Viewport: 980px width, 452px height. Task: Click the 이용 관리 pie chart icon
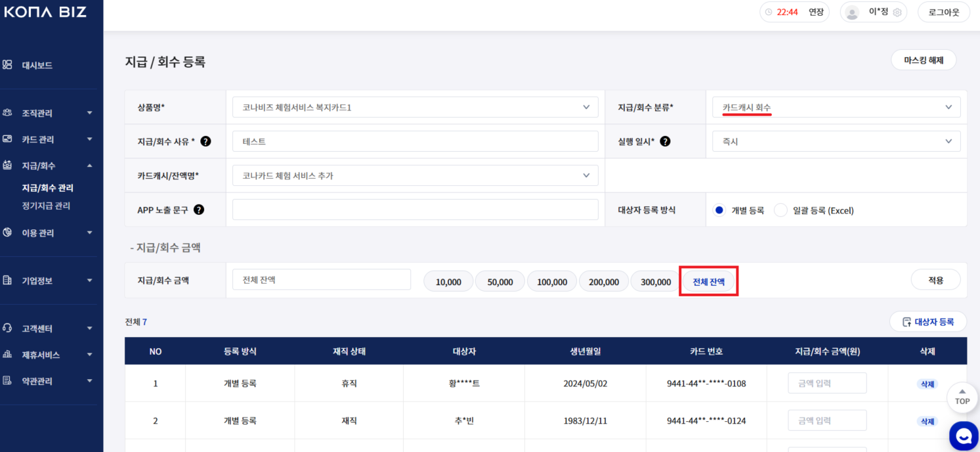click(8, 233)
